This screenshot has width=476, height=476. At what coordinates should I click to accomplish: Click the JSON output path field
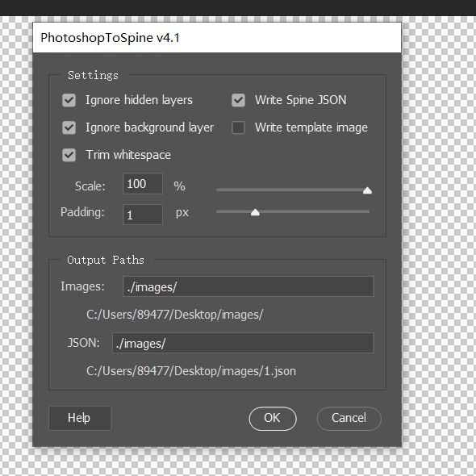pyautogui.click(x=243, y=343)
